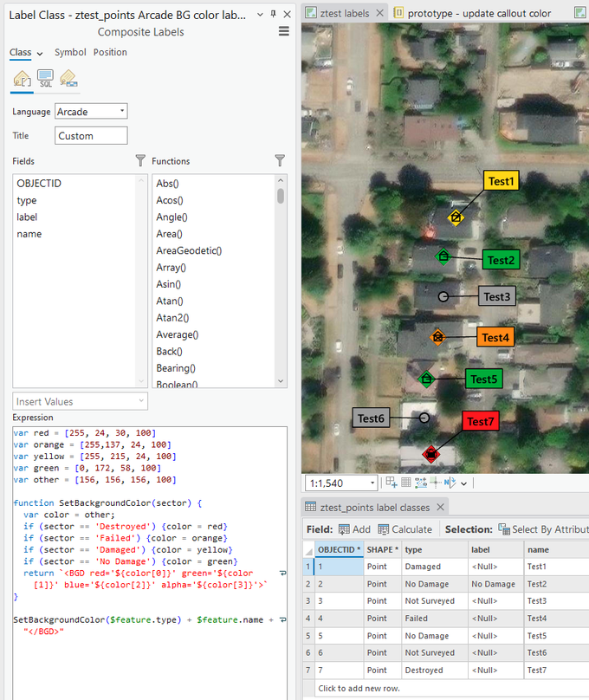Image resolution: width=589 pixels, height=700 pixels.
Task: Select all rows via table corner
Action: click(308, 550)
